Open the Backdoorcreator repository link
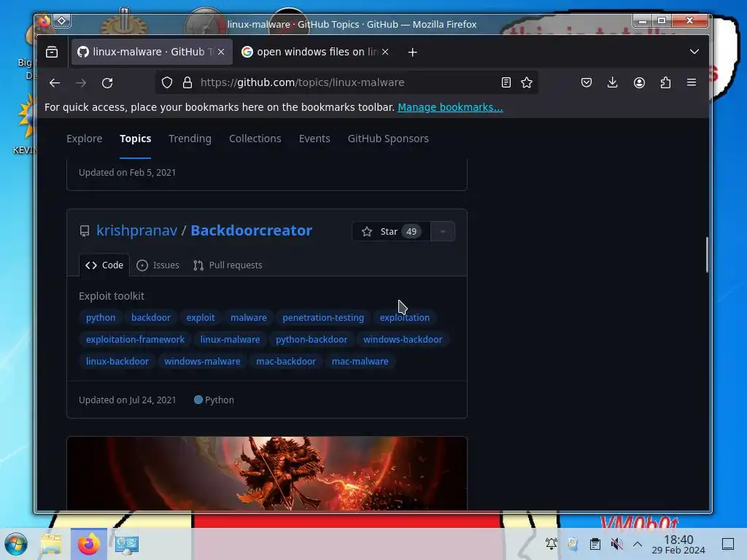Image resolution: width=747 pixels, height=560 pixels. (252, 230)
